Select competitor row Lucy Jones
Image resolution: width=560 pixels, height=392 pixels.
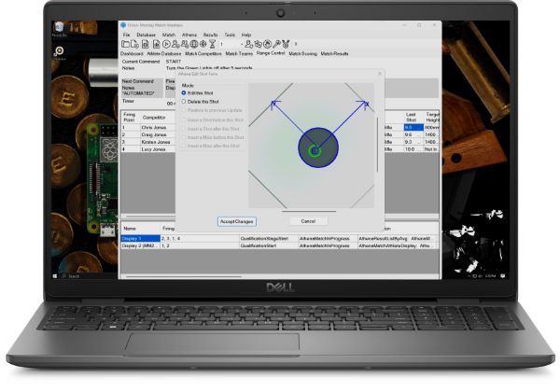tap(147, 149)
